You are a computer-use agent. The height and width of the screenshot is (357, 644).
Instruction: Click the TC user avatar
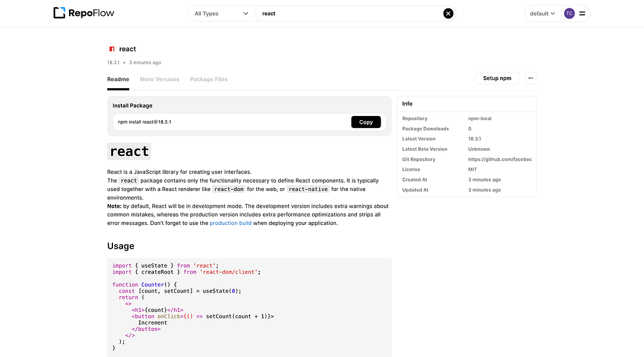pos(569,14)
